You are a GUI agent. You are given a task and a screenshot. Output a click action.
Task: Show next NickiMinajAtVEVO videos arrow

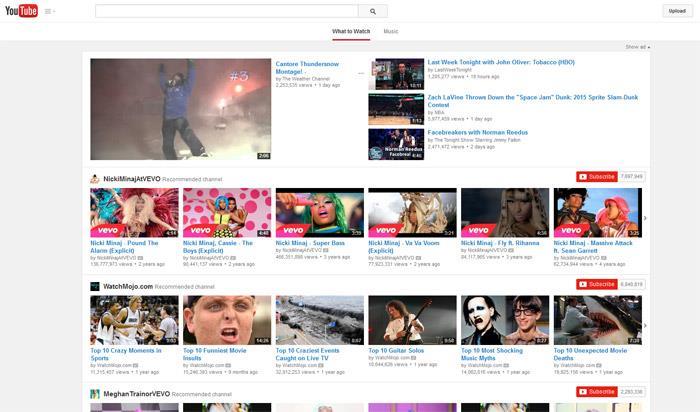pos(645,218)
